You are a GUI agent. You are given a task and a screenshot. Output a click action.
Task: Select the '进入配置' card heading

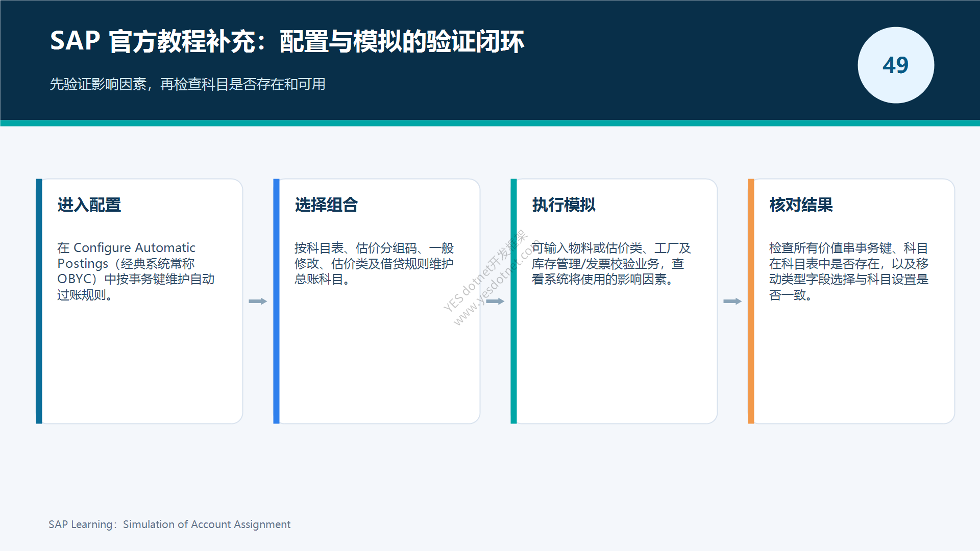[89, 205]
